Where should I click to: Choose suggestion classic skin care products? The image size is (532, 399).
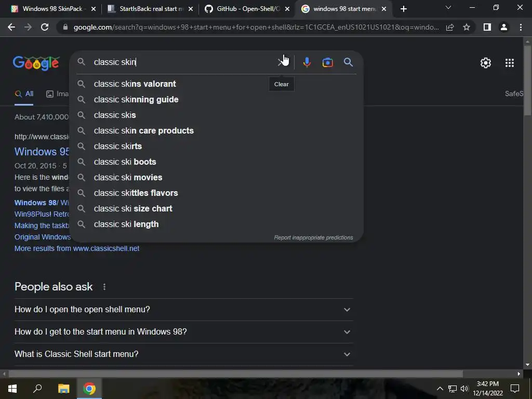[x=217, y=130]
